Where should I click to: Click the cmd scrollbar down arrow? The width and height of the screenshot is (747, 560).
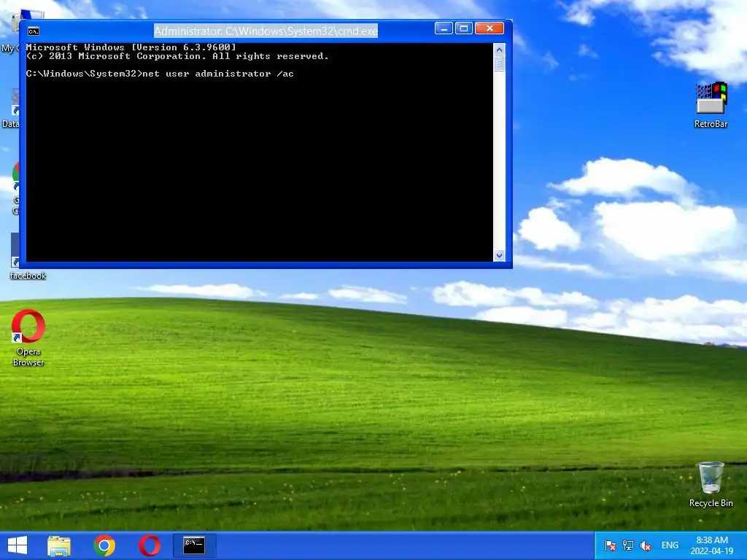coord(499,255)
